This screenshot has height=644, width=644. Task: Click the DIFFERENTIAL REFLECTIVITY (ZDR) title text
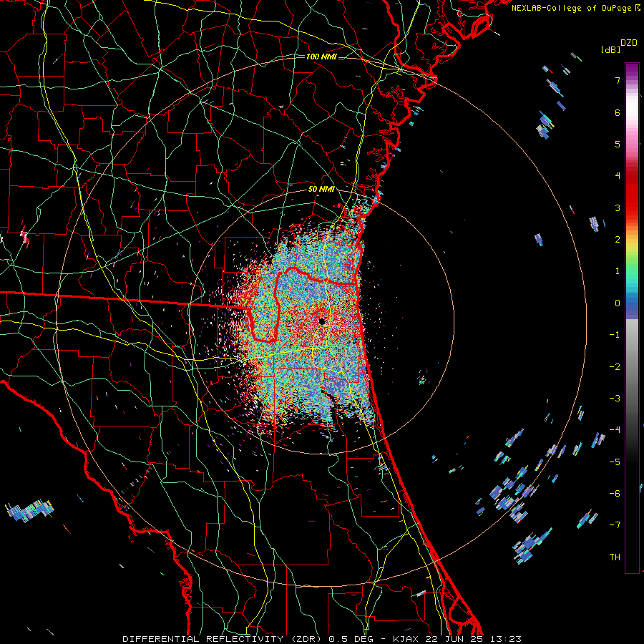tap(223, 639)
